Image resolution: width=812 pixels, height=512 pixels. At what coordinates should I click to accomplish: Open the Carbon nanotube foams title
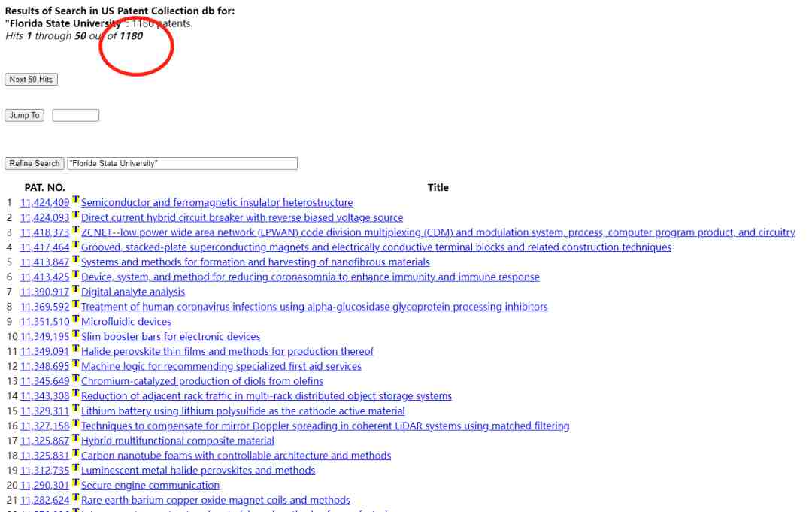pos(236,456)
